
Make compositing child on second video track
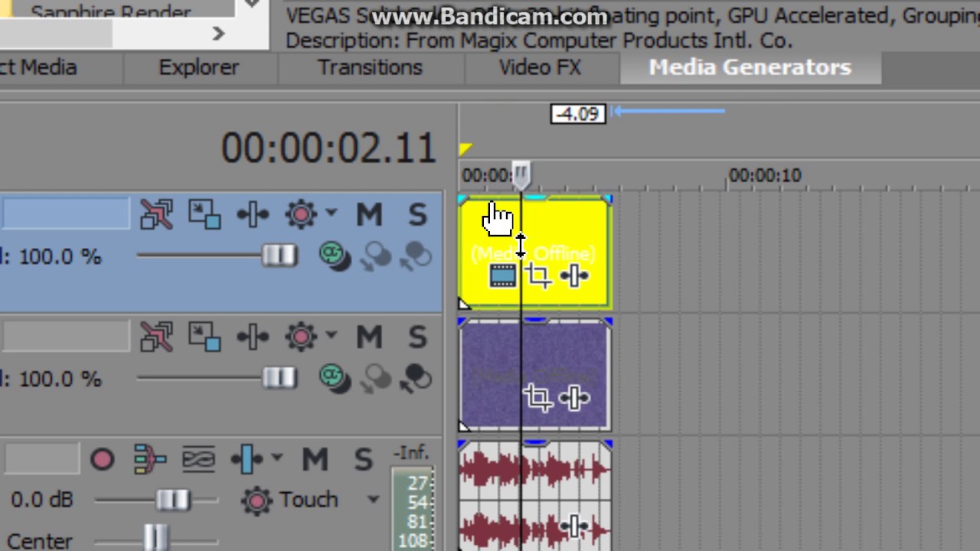coord(416,378)
